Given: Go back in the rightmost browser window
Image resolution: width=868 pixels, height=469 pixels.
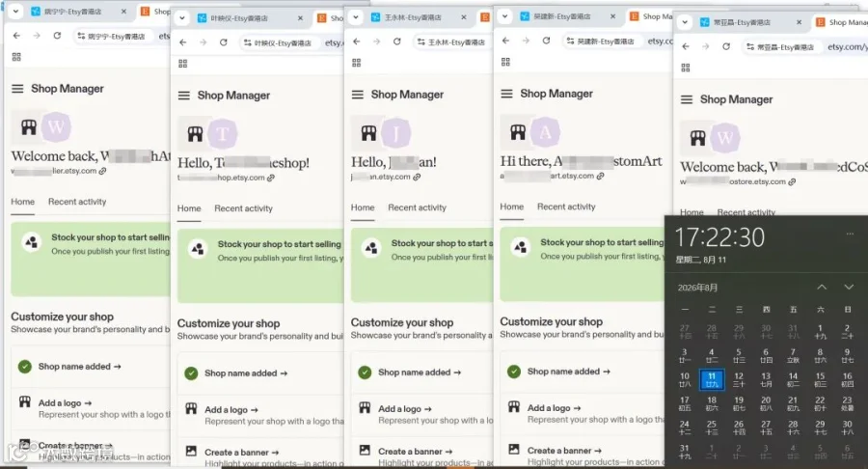Looking at the screenshot, I should (x=686, y=46).
